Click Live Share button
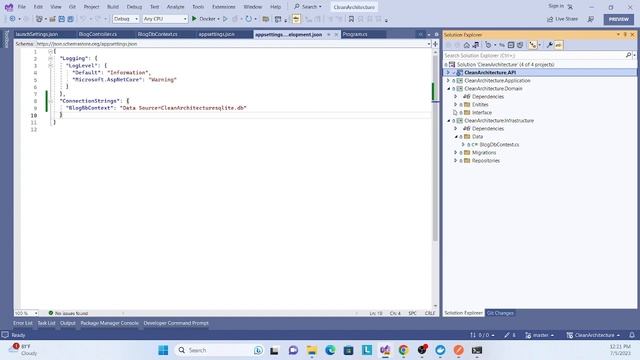This screenshot has height=360, width=640. [562, 19]
